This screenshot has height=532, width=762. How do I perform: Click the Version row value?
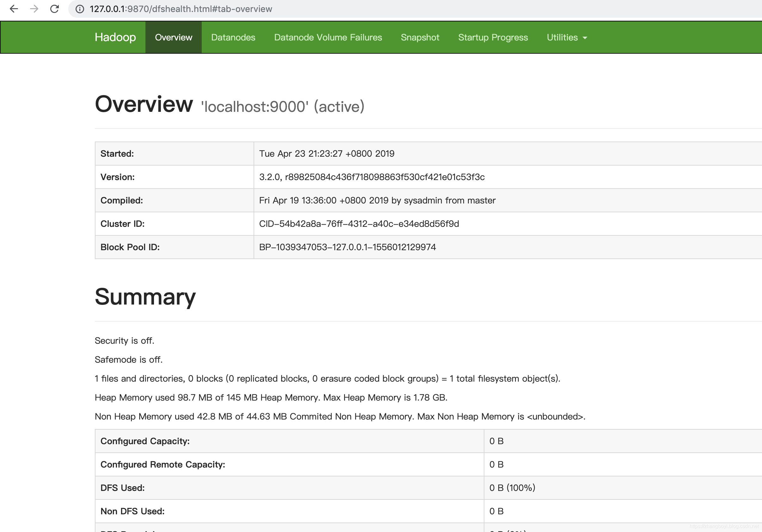(372, 177)
